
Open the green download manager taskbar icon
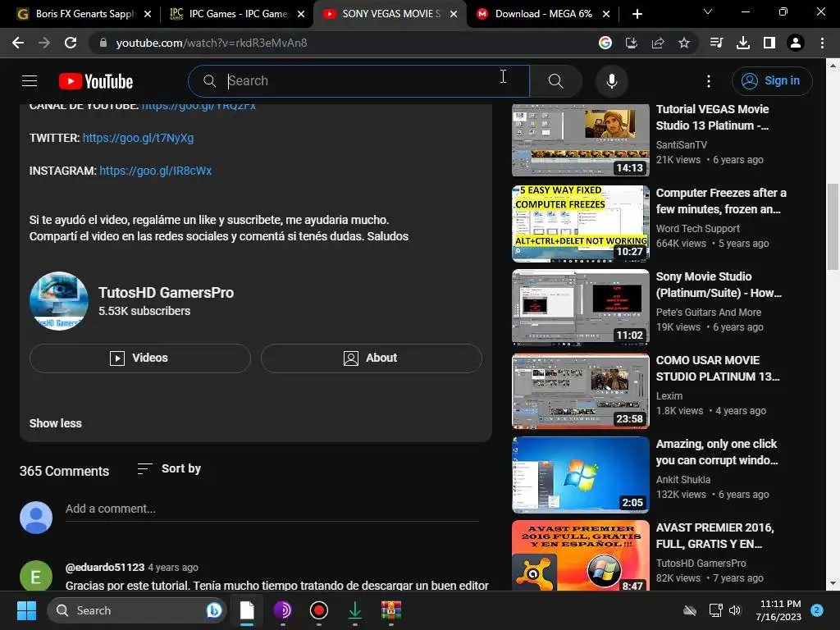(354, 610)
